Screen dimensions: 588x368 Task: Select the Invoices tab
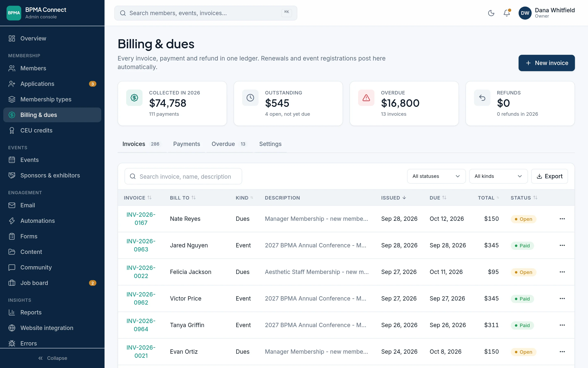pos(142,144)
